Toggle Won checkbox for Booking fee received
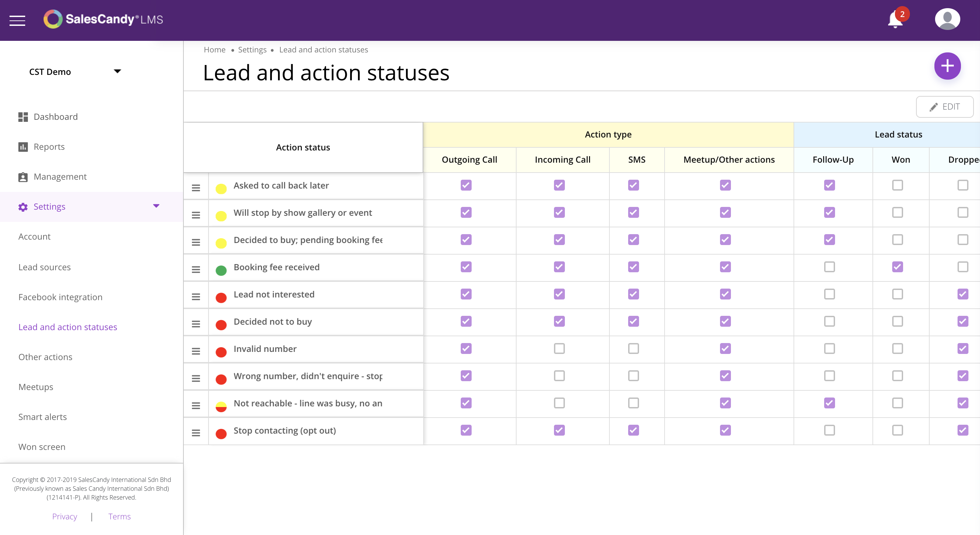 897,267
